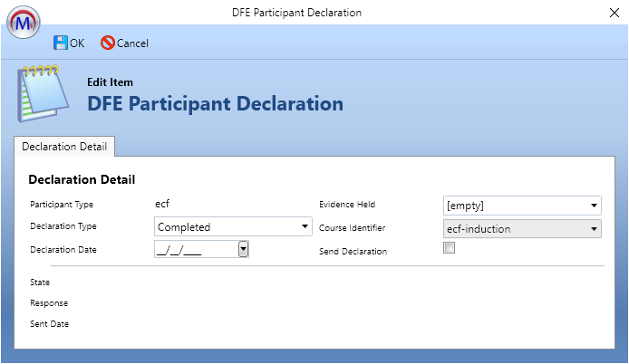This screenshot has height=364, width=629.
Task: Click the Participant Type value ecf
Action: tap(165, 204)
